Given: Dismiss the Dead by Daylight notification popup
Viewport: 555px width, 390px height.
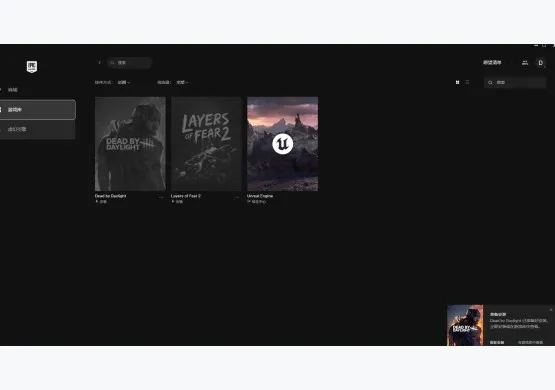Looking at the screenshot, I should [551, 310].
